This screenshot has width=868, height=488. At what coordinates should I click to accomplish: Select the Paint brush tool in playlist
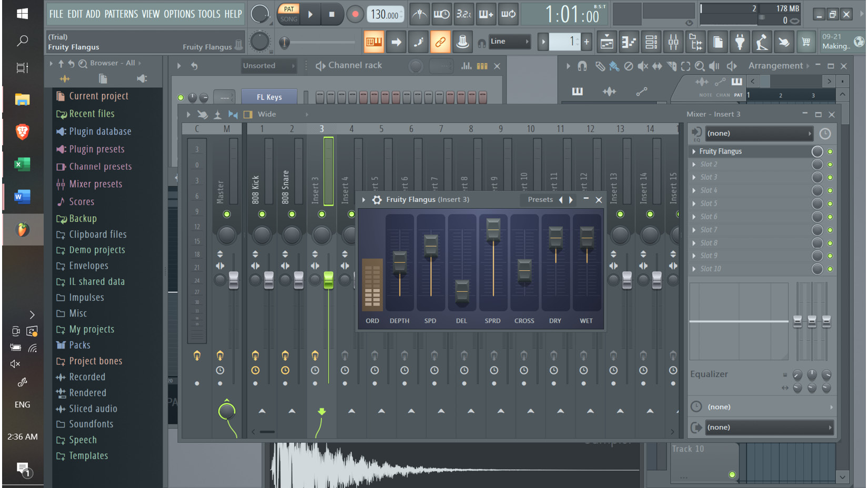pyautogui.click(x=614, y=66)
